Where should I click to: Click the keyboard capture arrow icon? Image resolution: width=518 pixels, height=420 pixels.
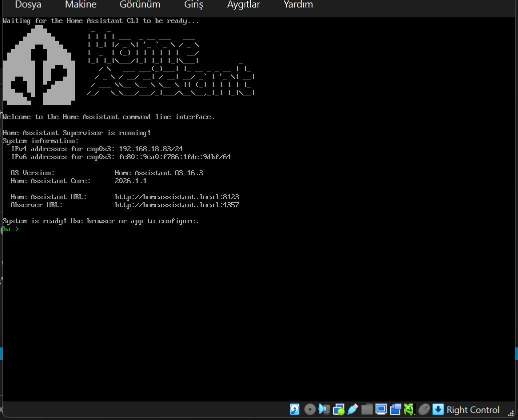click(438, 409)
